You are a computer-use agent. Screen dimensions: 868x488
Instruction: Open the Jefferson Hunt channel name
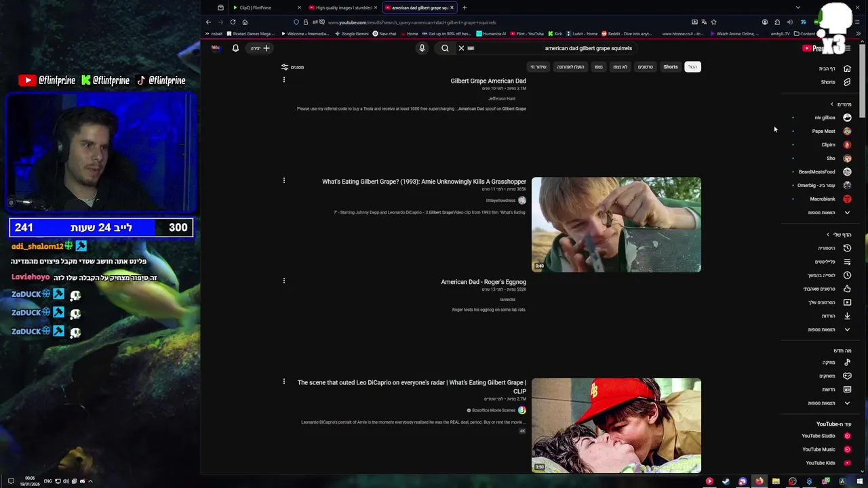[x=502, y=99]
